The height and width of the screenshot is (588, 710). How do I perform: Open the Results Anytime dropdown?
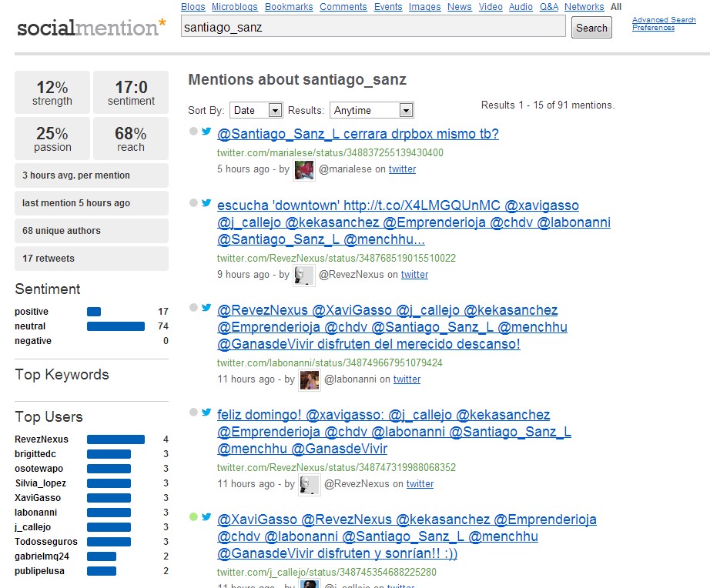click(x=372, y=110)
